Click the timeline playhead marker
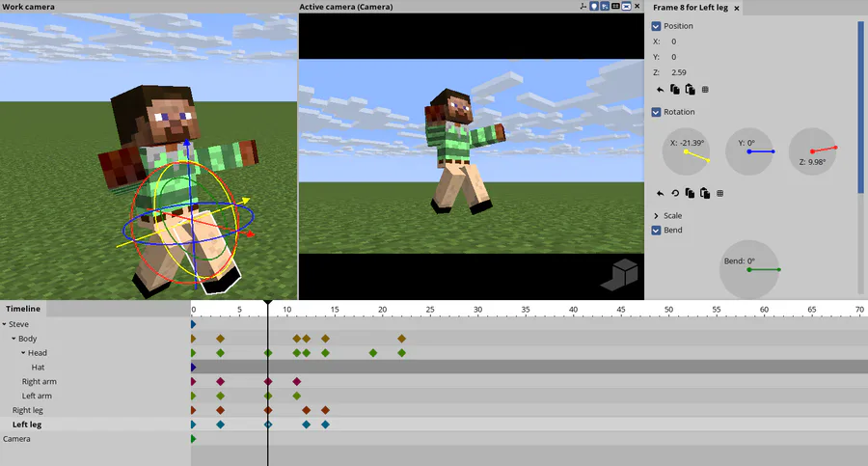This screenshot has height=466, width=868. (267, 304)
